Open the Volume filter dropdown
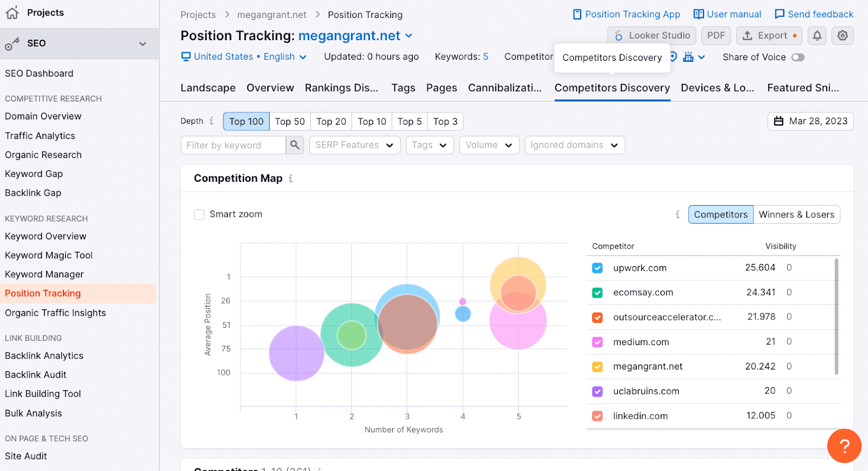The height and width of the screenshot is (471, 868). (489, 145)
